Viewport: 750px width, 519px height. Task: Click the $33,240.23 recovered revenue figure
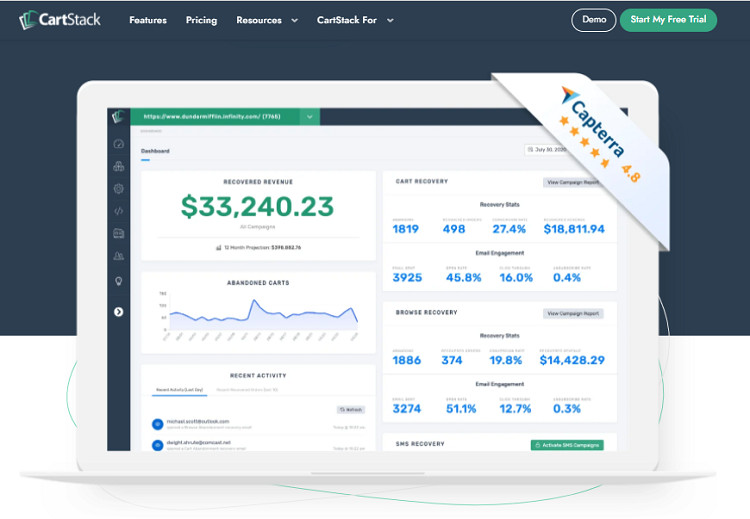pyautogui.click(x=257, y=206)
